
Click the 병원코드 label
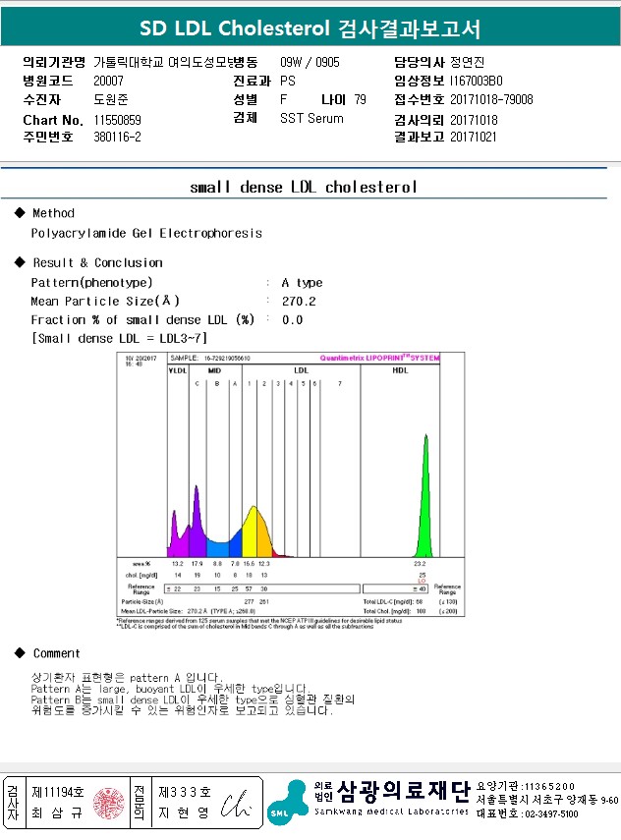(48, 81)
